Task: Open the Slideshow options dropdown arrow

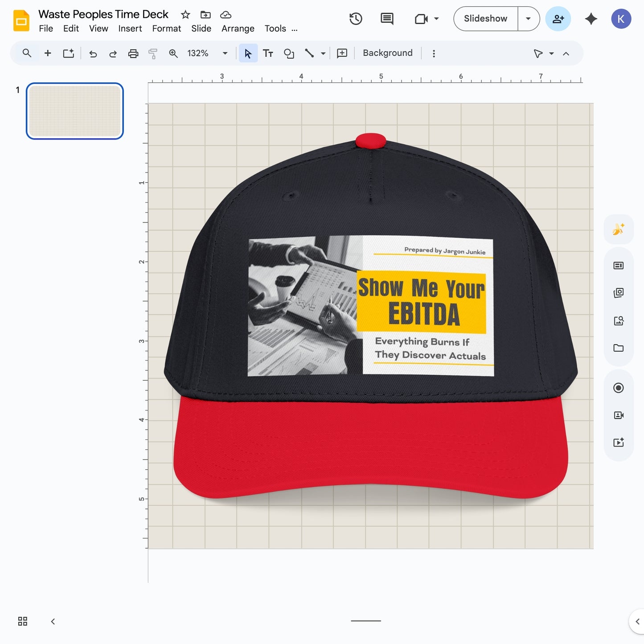Action: (529, 19)
